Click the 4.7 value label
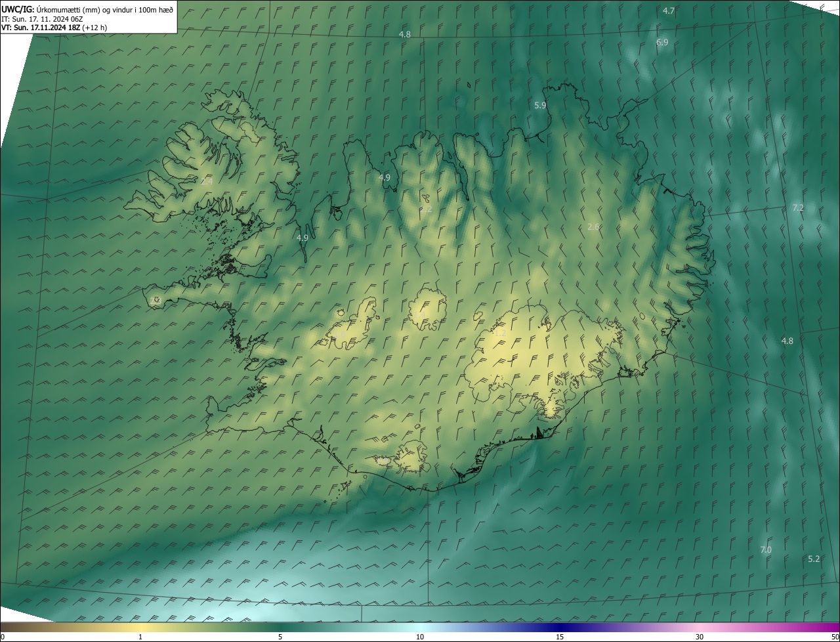Screen dimensions: 840x642 [669, 11]
